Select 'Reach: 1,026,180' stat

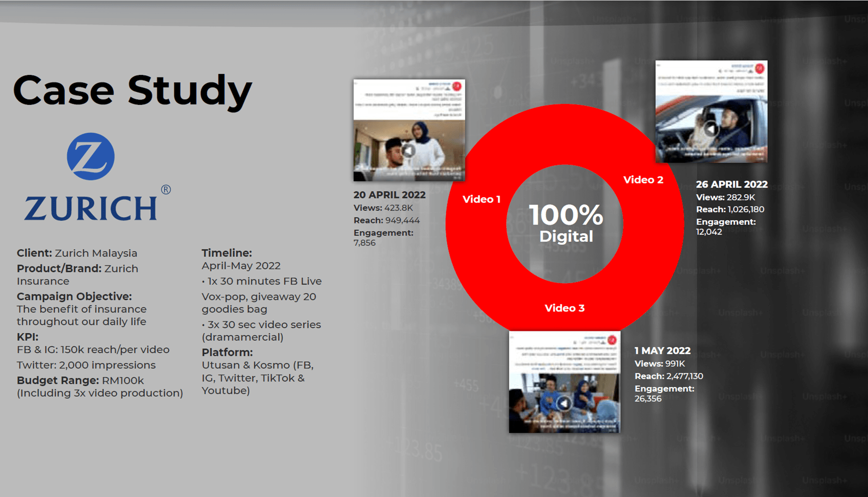730,209
